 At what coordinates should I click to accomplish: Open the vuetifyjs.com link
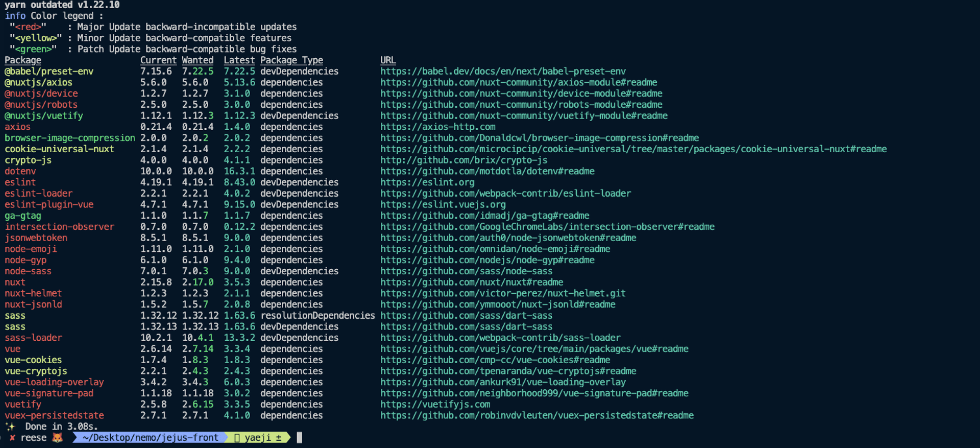coord(435,405)
